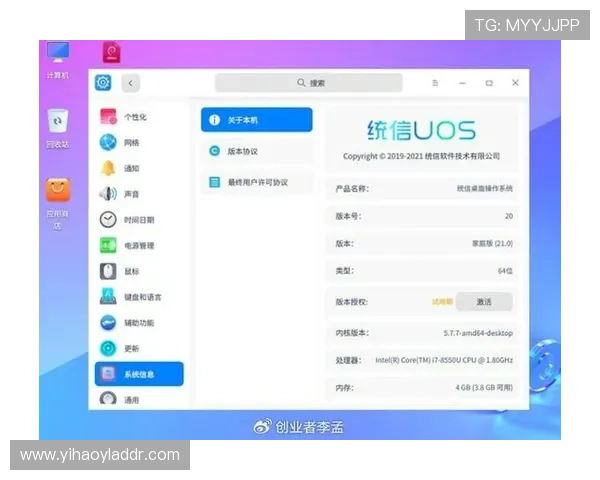Open the 时间日期 clock icon

[x=108, y=220]
